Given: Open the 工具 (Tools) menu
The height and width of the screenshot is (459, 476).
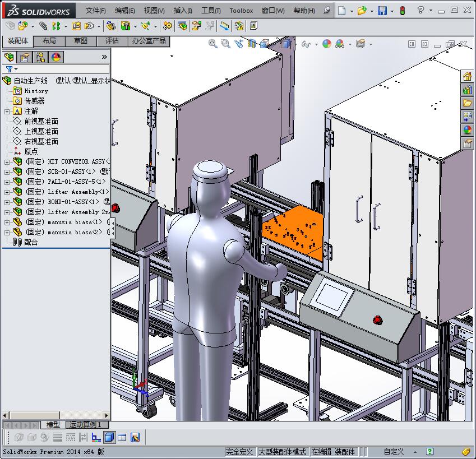Looking at the screenshot, I should tap(211, 11).
